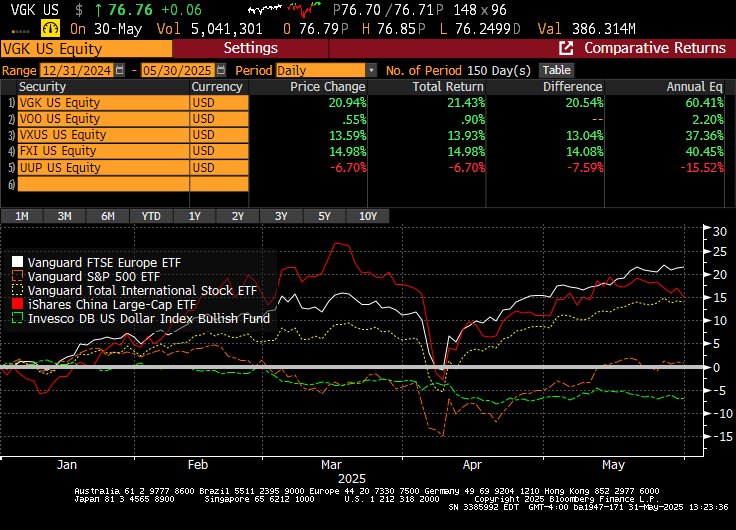Expand the Period Daily dropdown arrow

pos(371,70)
